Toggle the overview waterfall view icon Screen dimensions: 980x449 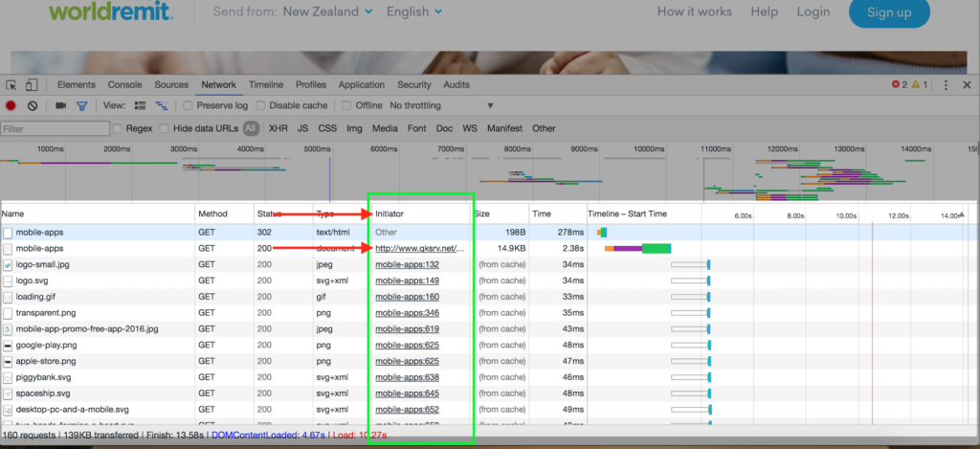pyautogui.click(x=162, y=105)
